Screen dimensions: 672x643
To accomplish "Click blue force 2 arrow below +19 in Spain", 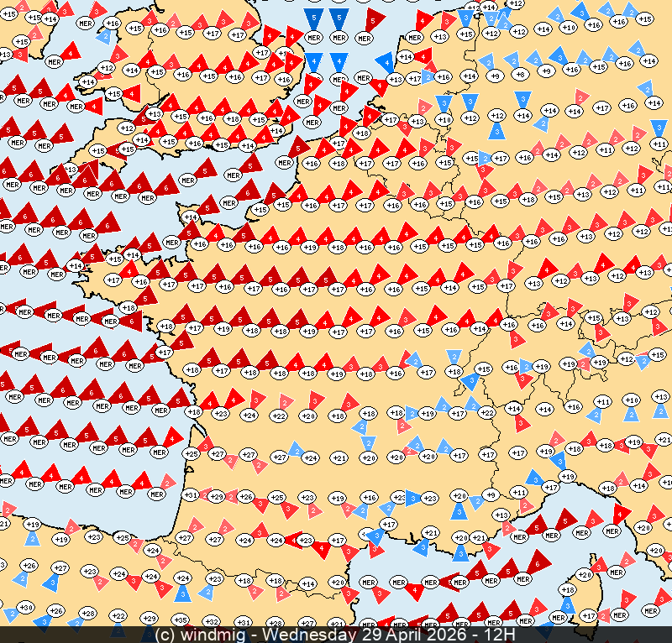I will click(32, 539).
